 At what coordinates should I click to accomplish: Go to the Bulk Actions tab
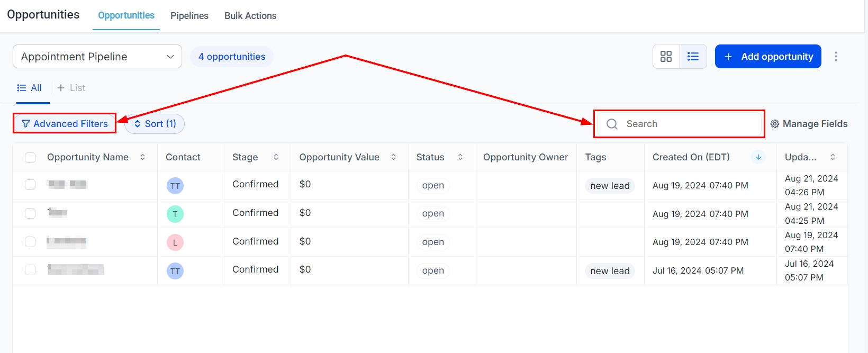(x=250, y=16)
